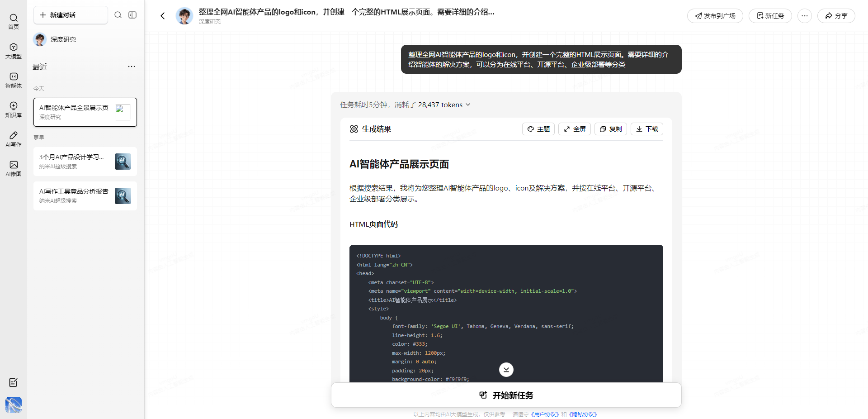Open the 大模型 section icon
The width and height of the screenshot is (868, 419).
point(14,51)
